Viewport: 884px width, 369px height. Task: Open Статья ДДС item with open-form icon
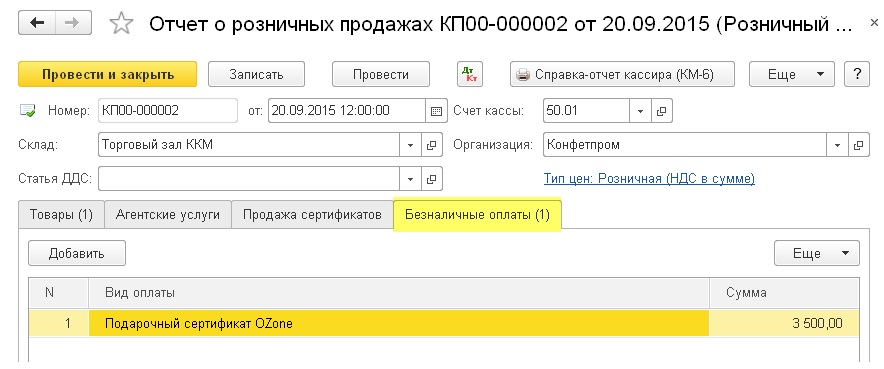(431, 179)
